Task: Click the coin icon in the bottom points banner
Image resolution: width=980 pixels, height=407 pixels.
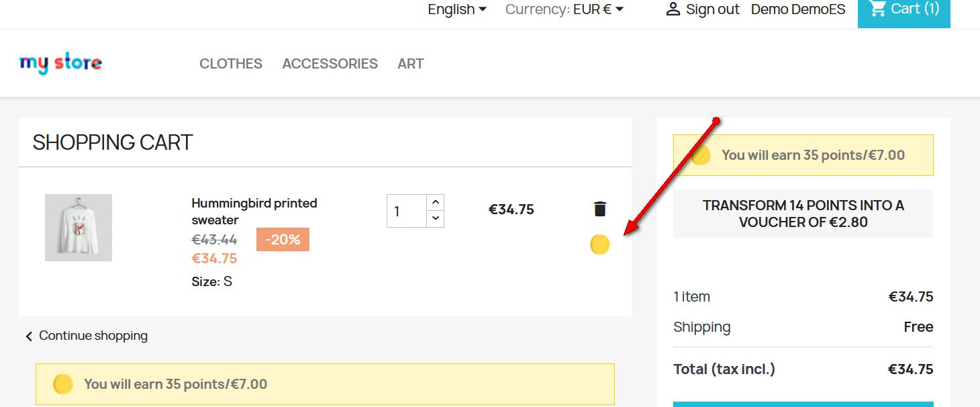Action: (x=62, y=384)
